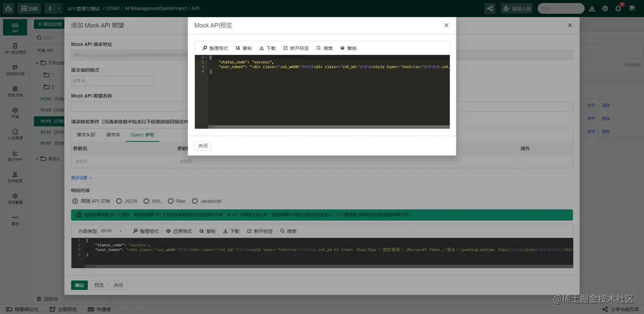Open 状态码文档 in left sidebar
The height and width of the screenshot is (314, 644).
[x=15, y=70]
